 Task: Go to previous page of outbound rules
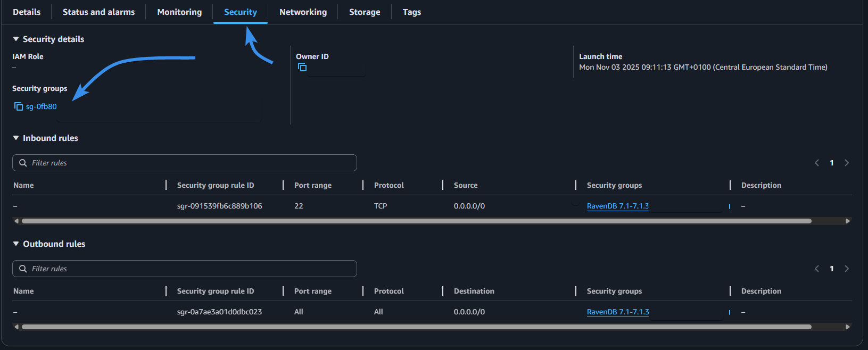(817, 269)
